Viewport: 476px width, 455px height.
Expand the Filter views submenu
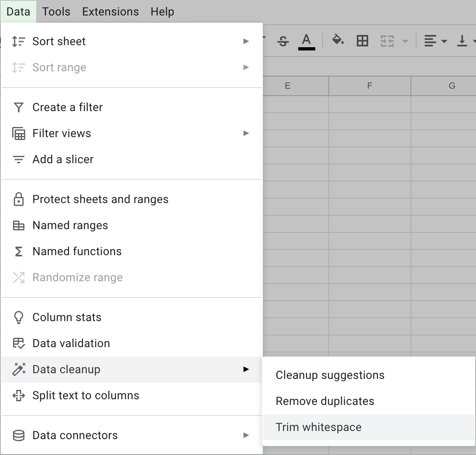(x=246, y=133)
